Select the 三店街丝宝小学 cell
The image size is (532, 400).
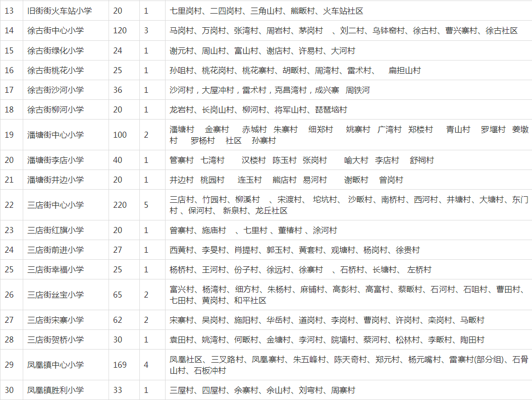pyautogui.click(x=56, y=295)
